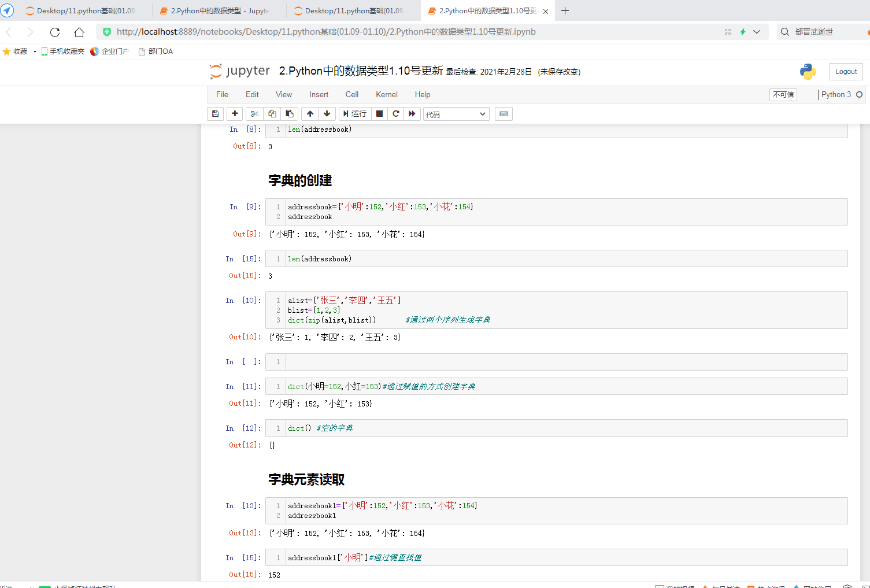This screenshot has width=870, height=588.
Task: Open the browser home page icon
Action: click(79, 32)
